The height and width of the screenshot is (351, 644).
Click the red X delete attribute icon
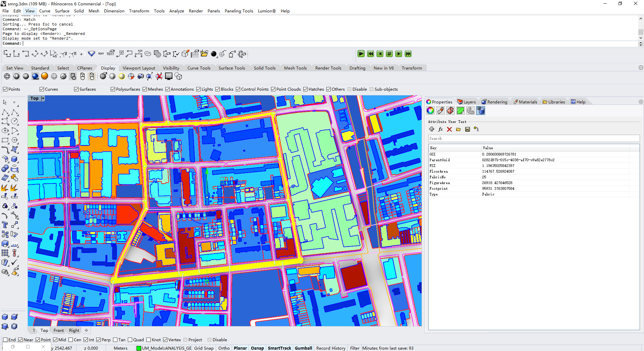coord(449,129)
